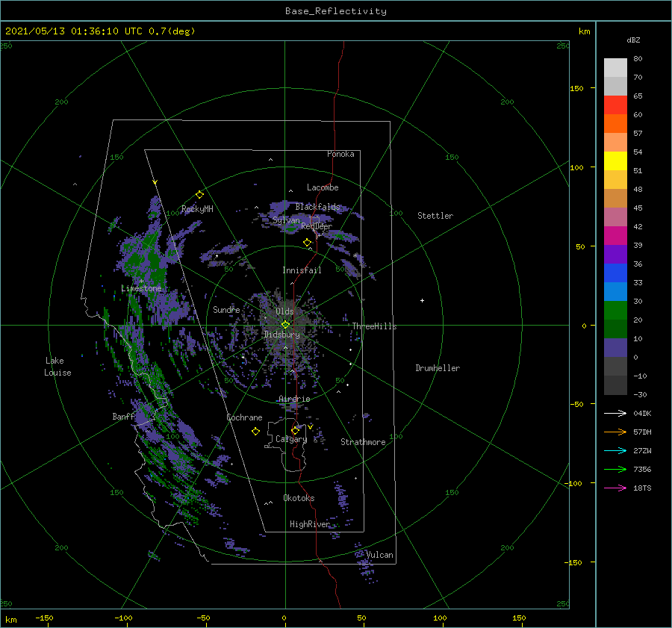Select the bright green 20–30 dBZ swatch

[615, 311]
